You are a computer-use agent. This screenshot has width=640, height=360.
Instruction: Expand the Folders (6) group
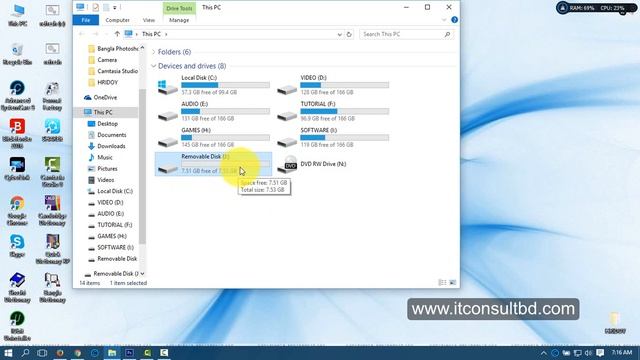point(153,52)
